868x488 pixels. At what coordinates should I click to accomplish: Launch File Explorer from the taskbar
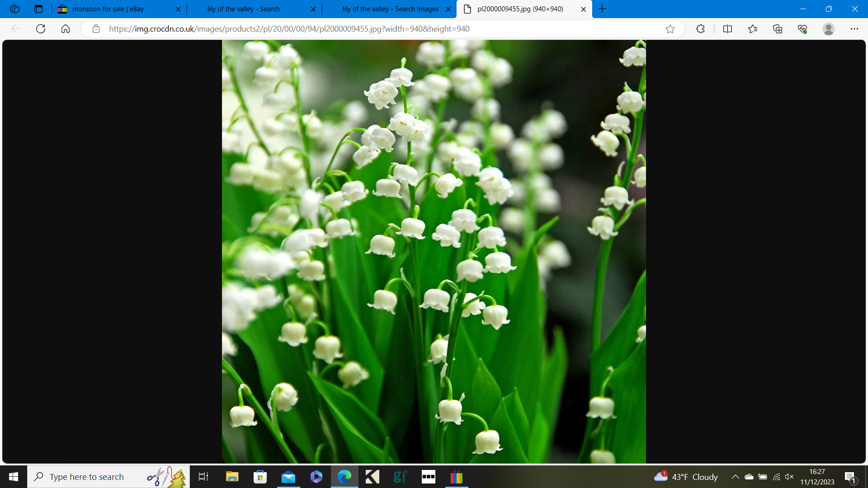(232, 477)
